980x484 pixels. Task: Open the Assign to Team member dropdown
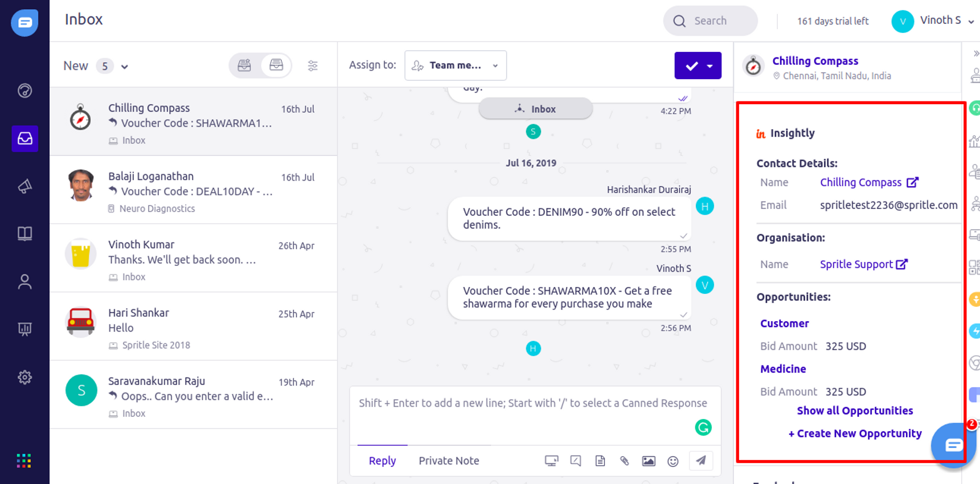click(456, 65)
